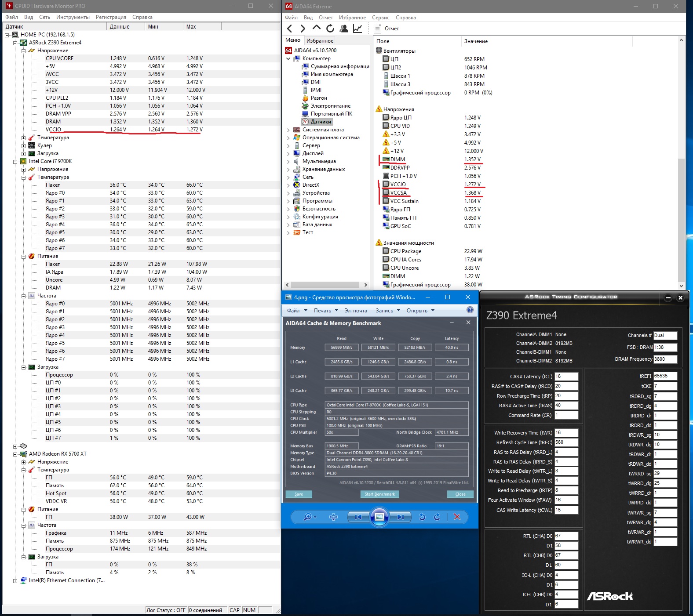The image size is (693, 616).
Task: Collapse the HOME-PC root node
Action: (7, 35)
